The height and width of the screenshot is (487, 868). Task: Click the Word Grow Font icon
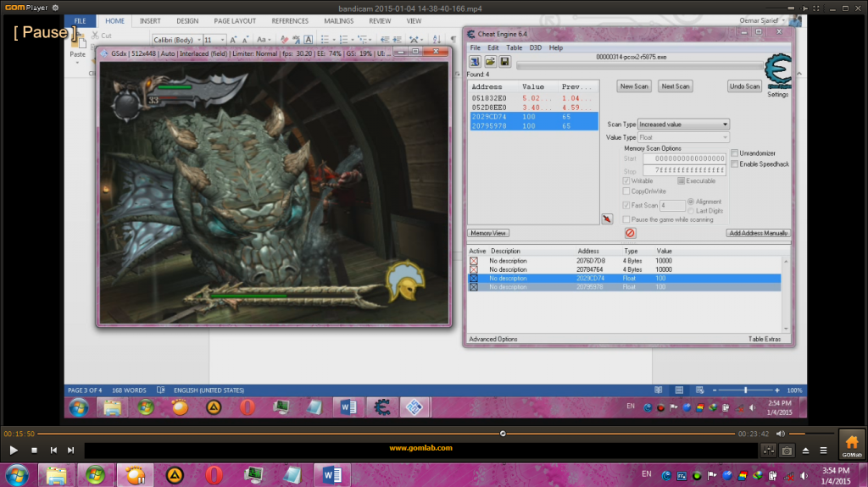[x=233, y=40]
